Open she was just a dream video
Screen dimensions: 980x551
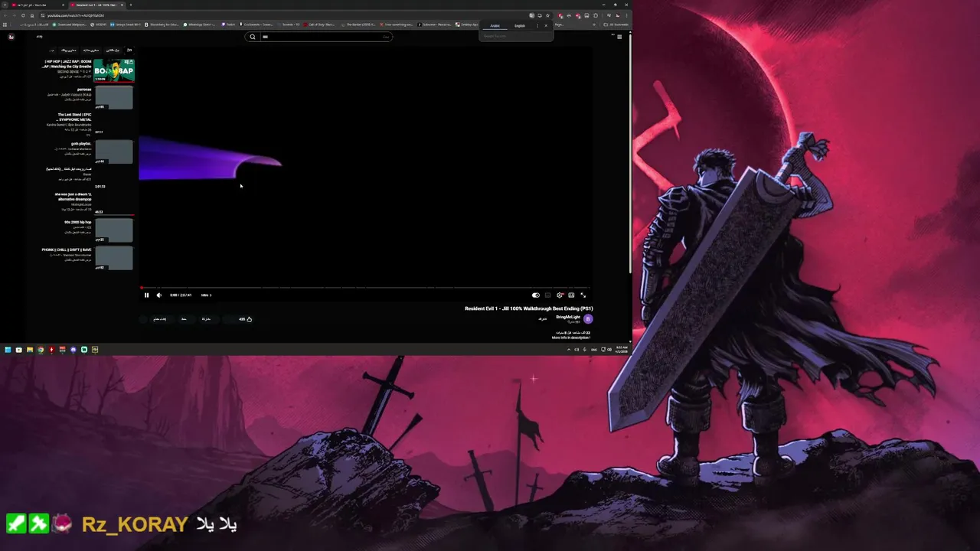pos(73,197)
